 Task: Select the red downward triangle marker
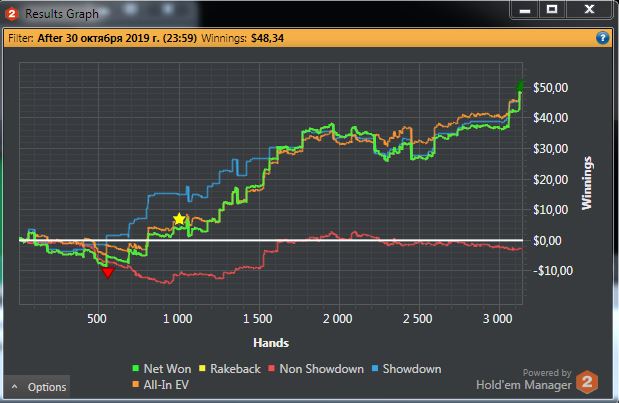[x=107, y=272]
